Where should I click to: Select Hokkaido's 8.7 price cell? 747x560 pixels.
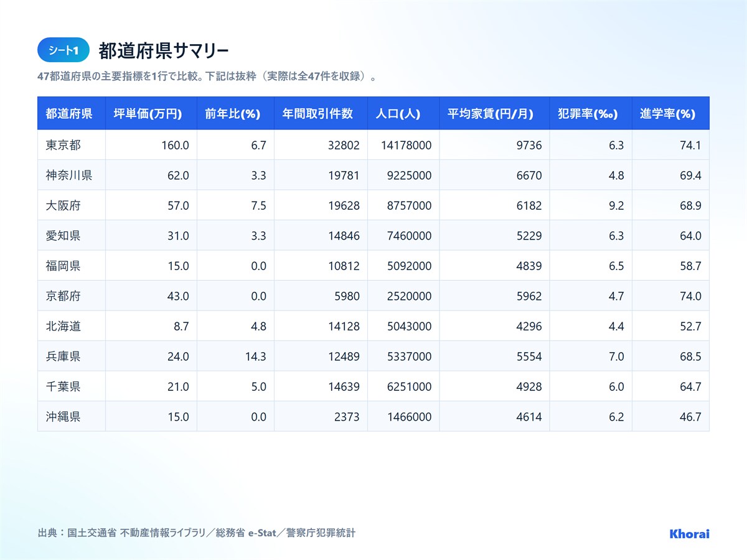coord(151,326)
